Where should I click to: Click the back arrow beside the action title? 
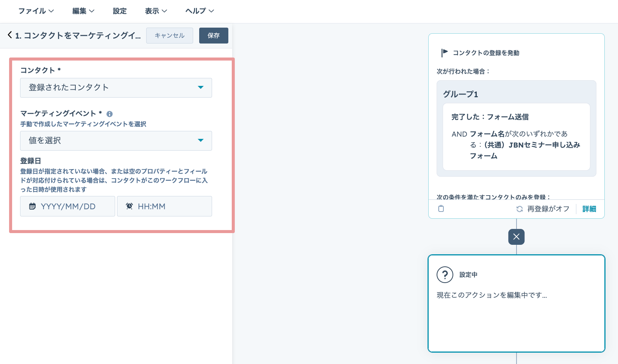pyautogui.click(x=10, y=35)
